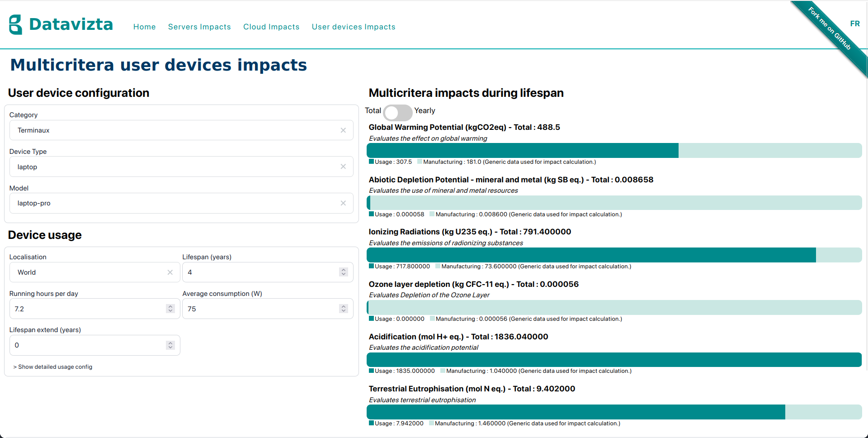The height and width of the screenshot is (438, 868).
Task: Switch language to FR
Action: tap(855, 24)
